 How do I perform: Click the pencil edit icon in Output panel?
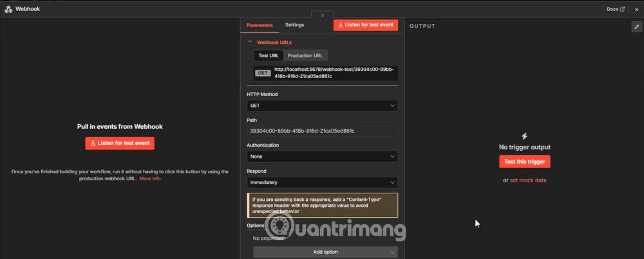(637, 26)
